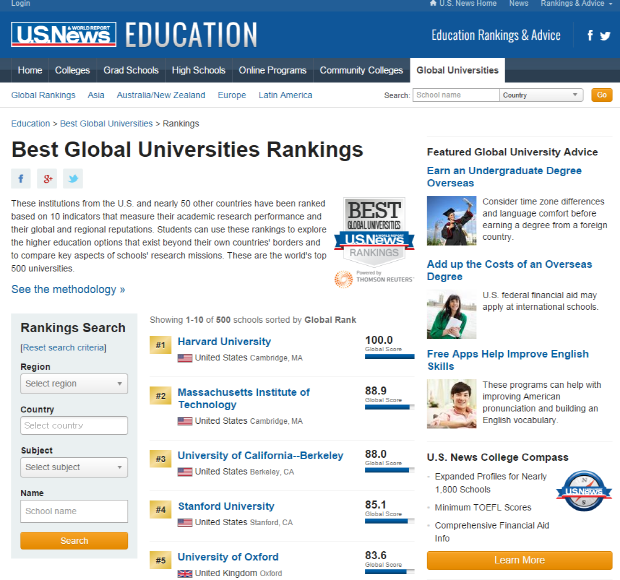This screenshot has width=620, height=580.
Task: Switch to the Grad Schools tab
Action: 130,70
